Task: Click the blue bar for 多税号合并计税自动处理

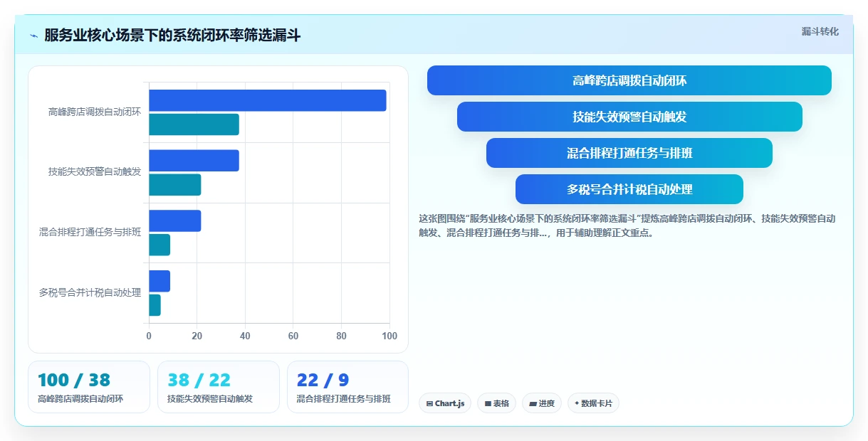Action: pyautogui.click(x=160, y=281)
